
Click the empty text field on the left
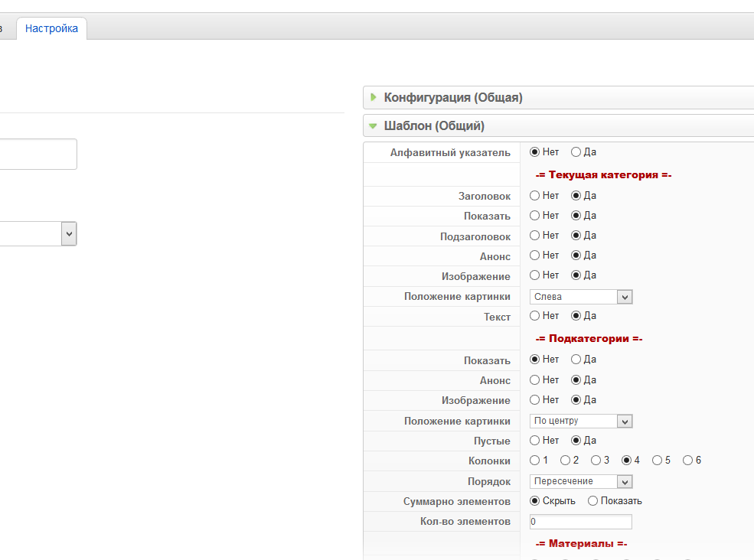[38, 154]
